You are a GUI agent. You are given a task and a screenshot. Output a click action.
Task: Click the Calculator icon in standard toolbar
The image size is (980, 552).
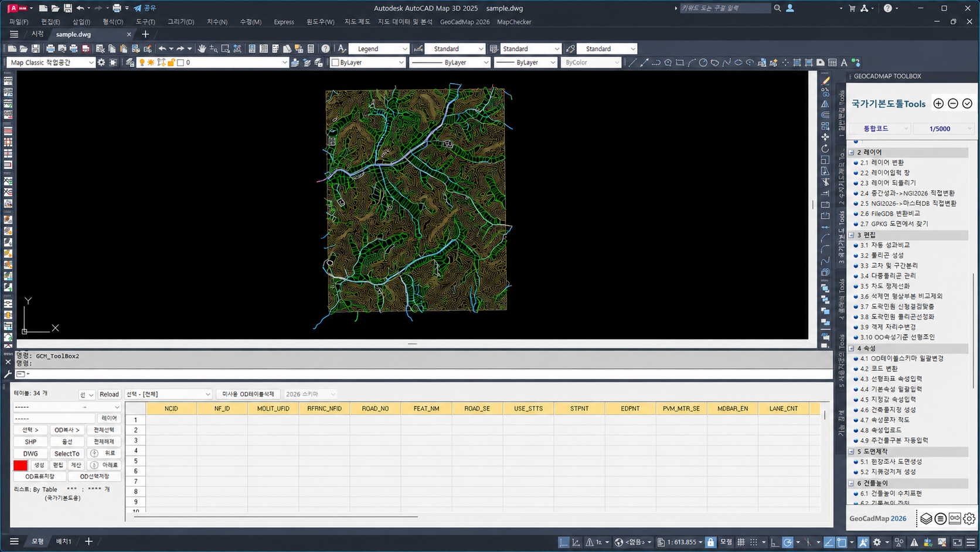[311, 49]
